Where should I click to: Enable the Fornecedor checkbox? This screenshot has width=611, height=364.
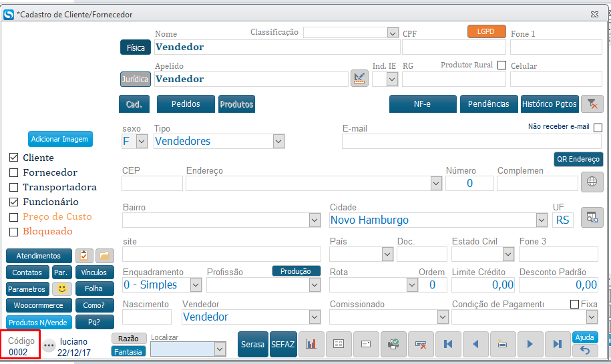coord(14,173)
